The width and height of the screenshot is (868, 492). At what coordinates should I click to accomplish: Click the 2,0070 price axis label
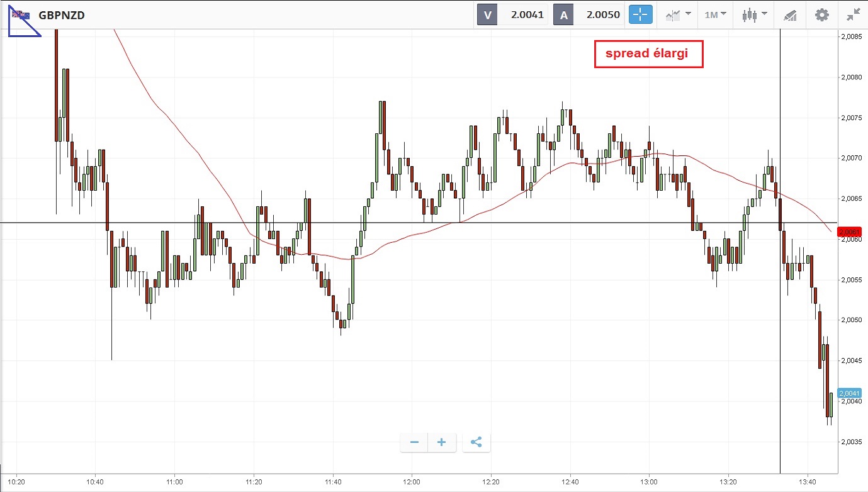click(x=852, y=159)
